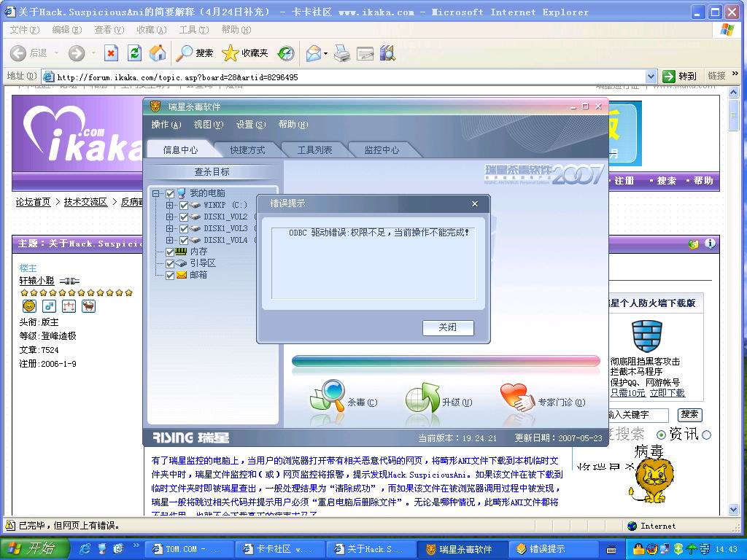Uncheck 我的电脑 checkbox in scan targets
Screen dimensions: 747x560
[x=169, y=193]
